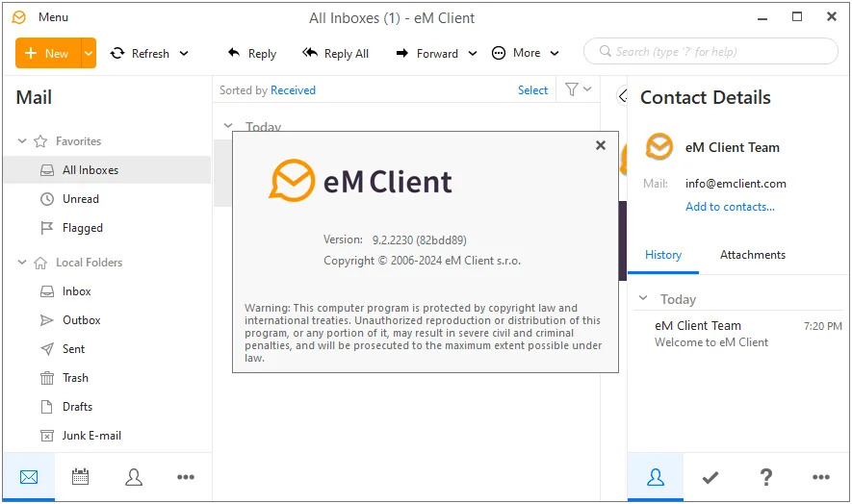
Task: Click the Reply All button
Action: pos(336,53)
